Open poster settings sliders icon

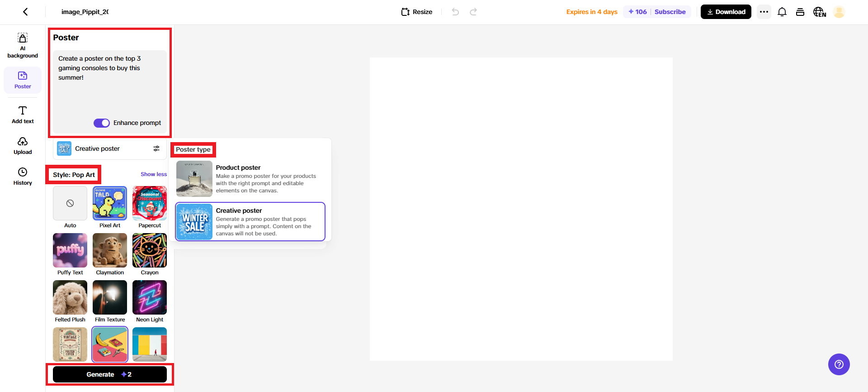pos(156,148)
